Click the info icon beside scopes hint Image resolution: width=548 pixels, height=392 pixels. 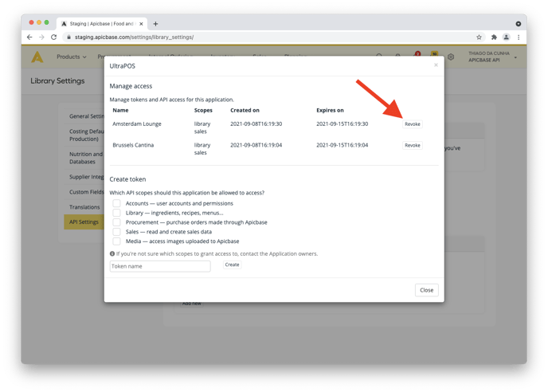(x=112, y=254)
